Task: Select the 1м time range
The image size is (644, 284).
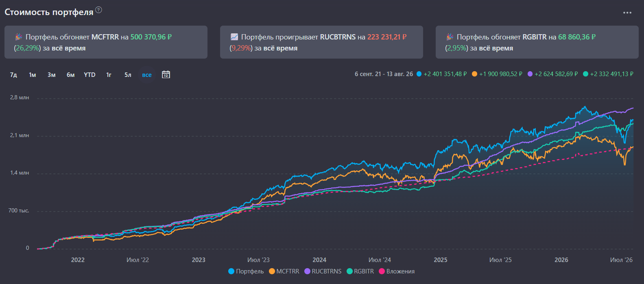Action: 33,75
